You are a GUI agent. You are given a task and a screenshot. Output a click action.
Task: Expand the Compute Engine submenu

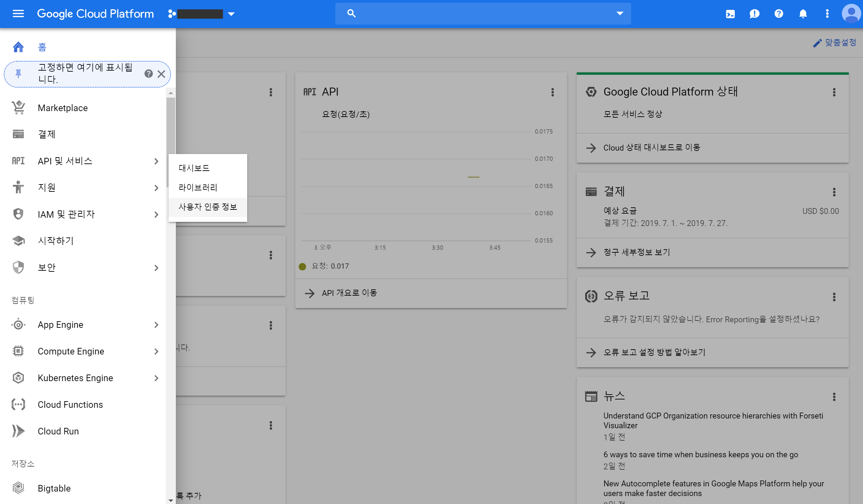coord(156,351)
